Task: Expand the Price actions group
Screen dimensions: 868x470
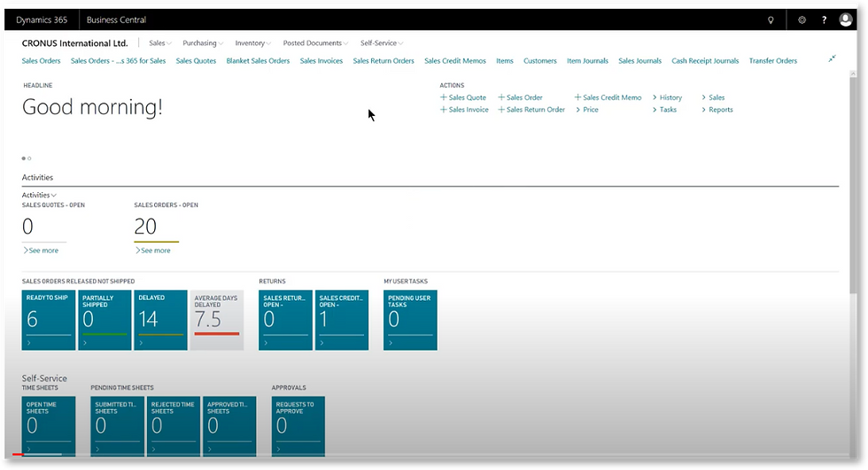Action: [x=587, y=110]
